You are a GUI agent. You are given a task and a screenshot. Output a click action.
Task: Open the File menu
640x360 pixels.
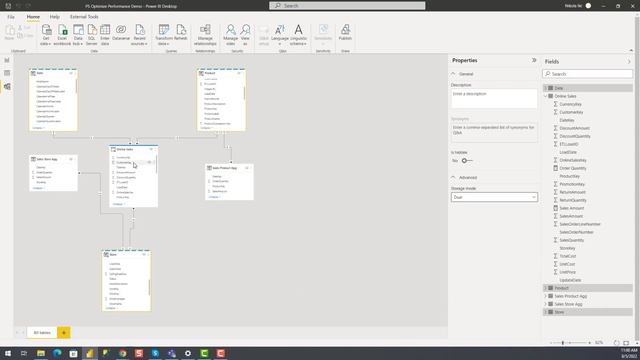tap(11, 17)
